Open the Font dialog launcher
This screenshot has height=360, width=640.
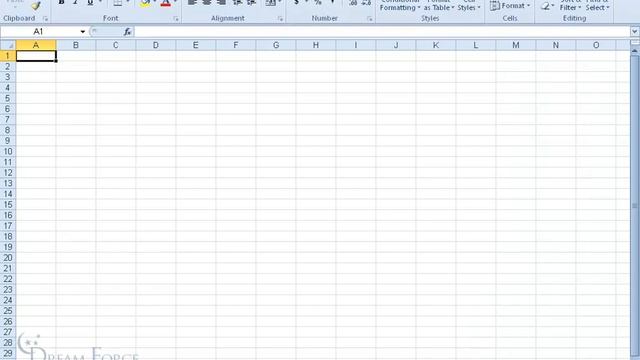tap(176, 19)
